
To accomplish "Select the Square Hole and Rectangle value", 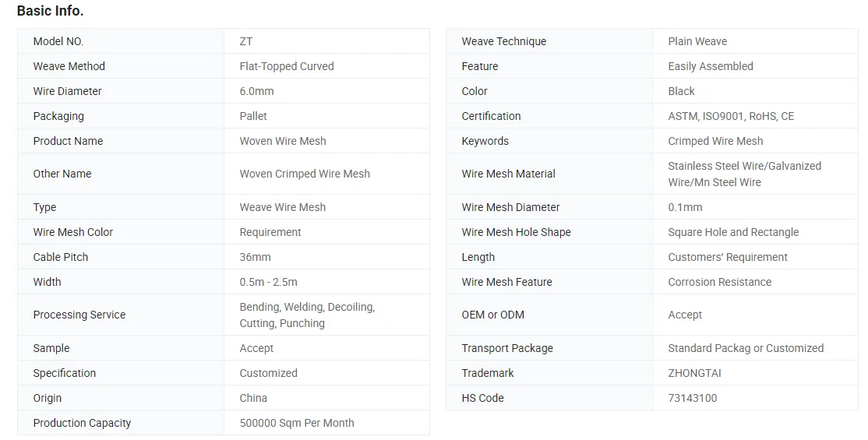I will click(x=733, y=232).
